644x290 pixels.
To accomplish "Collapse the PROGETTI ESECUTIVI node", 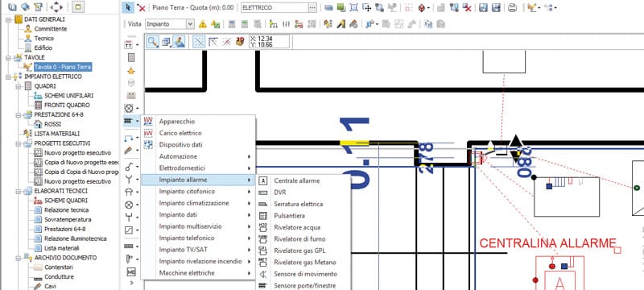I will [x=18, y=143].
